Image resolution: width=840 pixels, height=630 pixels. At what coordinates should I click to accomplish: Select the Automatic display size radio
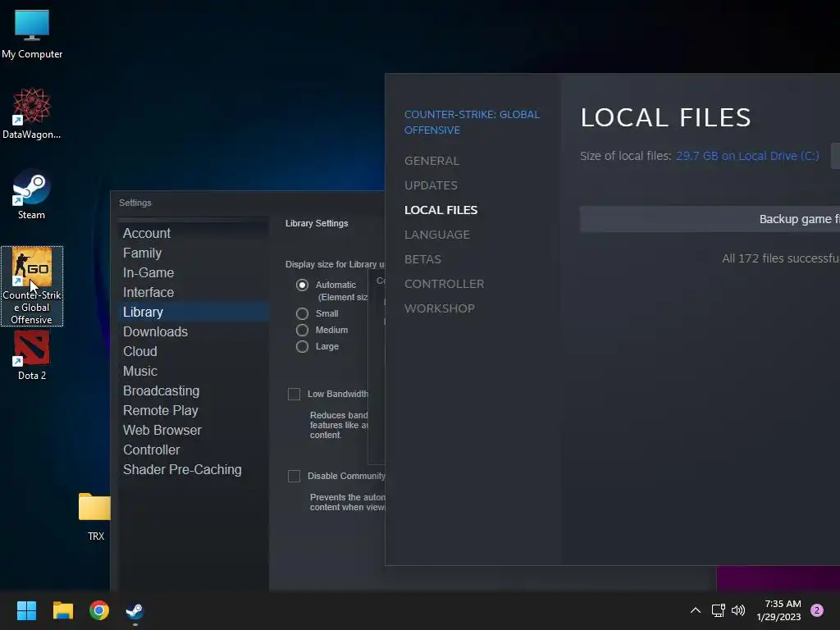pos(302,285)
